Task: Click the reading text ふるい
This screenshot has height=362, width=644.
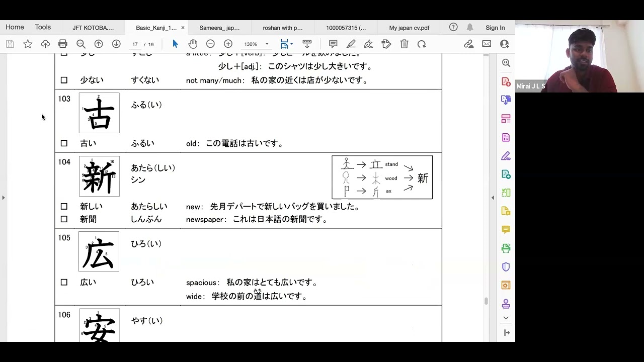Action: click(143, 143)
